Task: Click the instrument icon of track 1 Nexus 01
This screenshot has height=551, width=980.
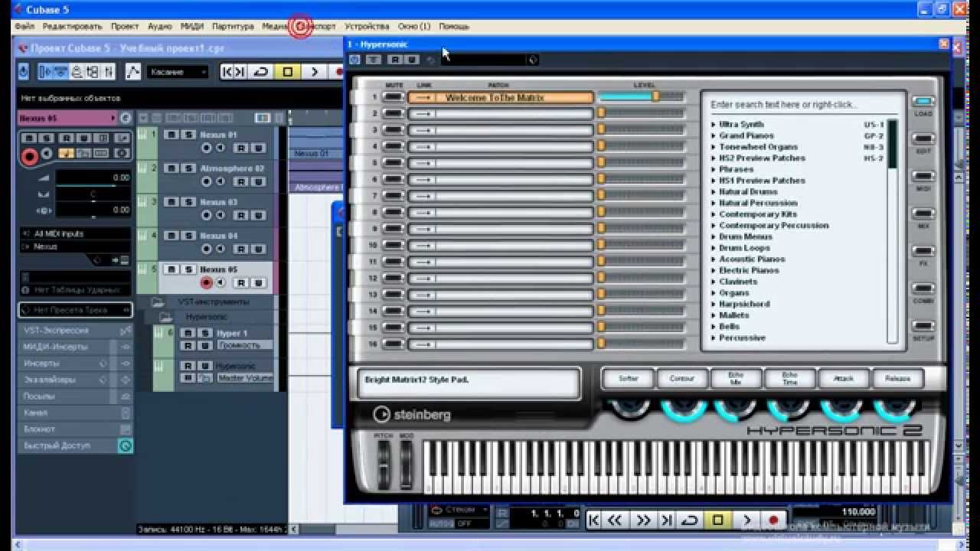Action: point(143,135)
